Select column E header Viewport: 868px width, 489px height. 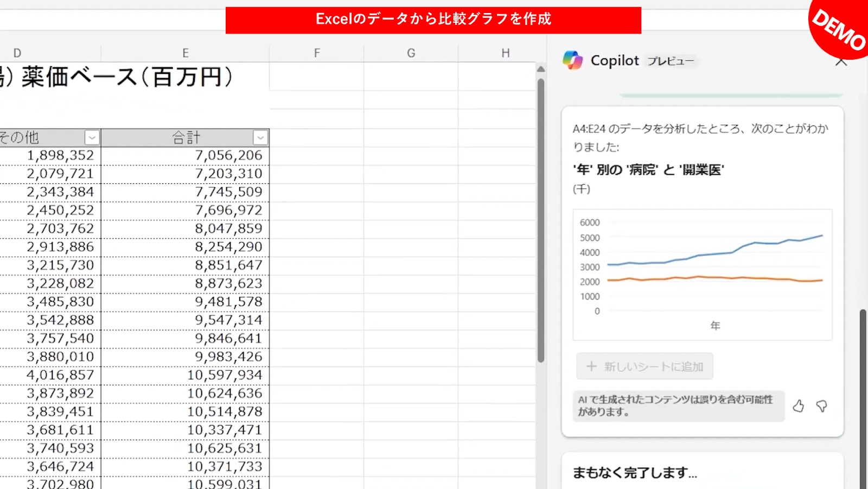pos(186,53)
